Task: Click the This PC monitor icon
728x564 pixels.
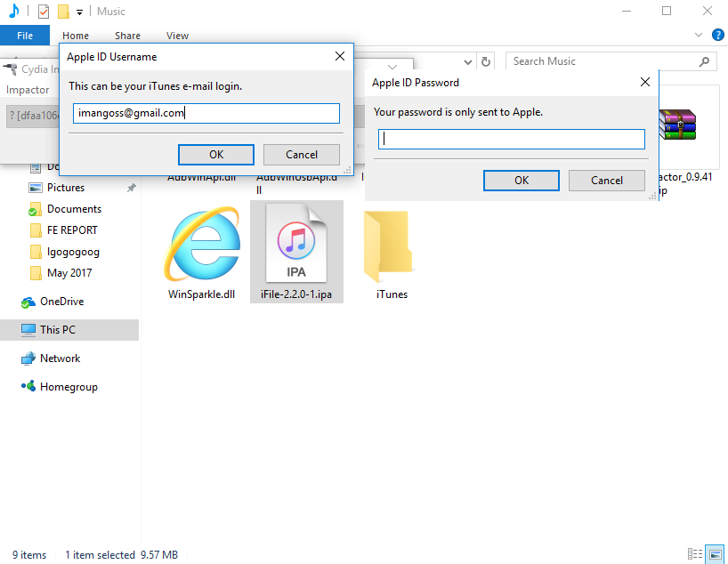Action: (28, 330)
